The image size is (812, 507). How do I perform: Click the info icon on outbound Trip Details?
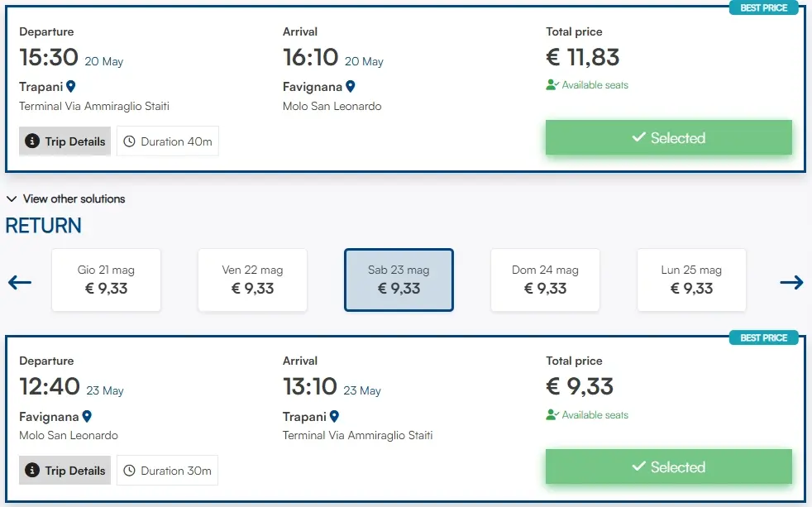tap(33, 141)
